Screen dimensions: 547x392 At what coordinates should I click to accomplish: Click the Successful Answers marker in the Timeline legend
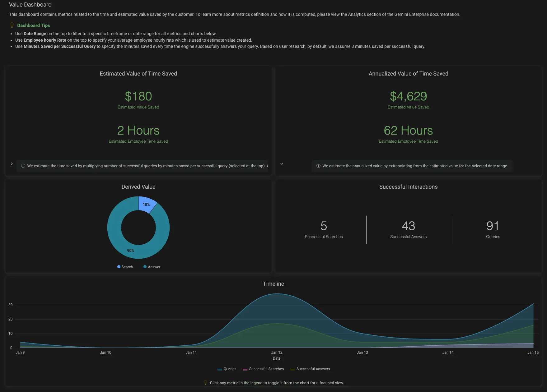click(x=292, y=369)
